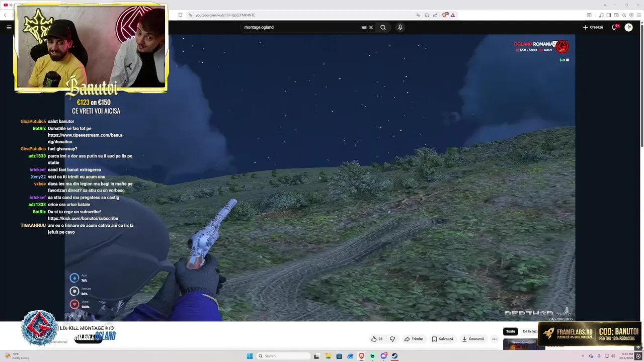Click the Creează create button
This screenshot has height=362, width=644.
[x=593, y=27]
